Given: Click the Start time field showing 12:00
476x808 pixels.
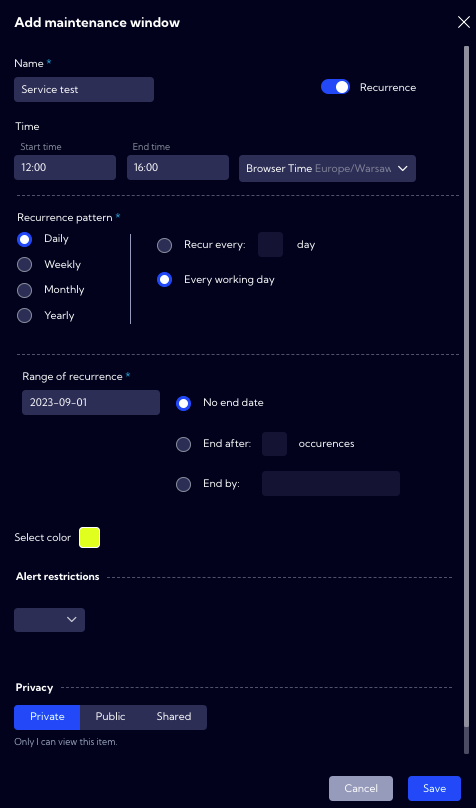Looking at the screenshot, I should click(65, 167).
